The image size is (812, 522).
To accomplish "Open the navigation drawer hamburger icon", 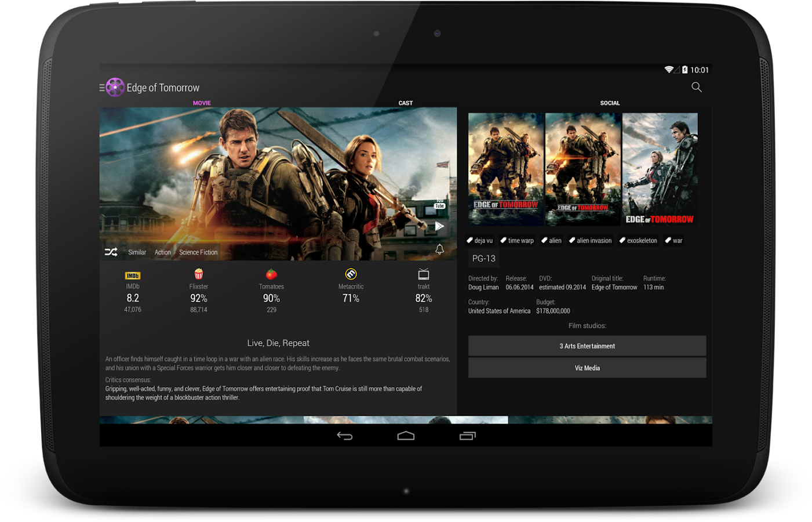I will click(102, 88).
